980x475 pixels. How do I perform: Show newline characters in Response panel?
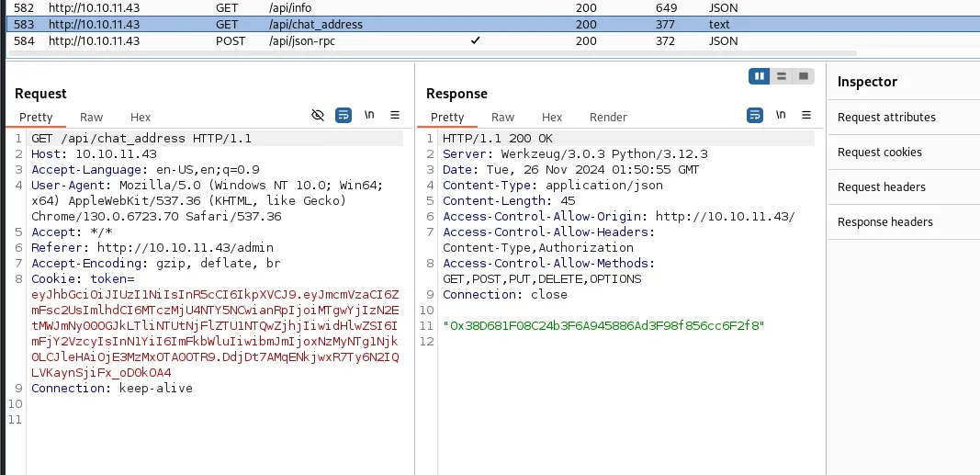pos(781,115)
